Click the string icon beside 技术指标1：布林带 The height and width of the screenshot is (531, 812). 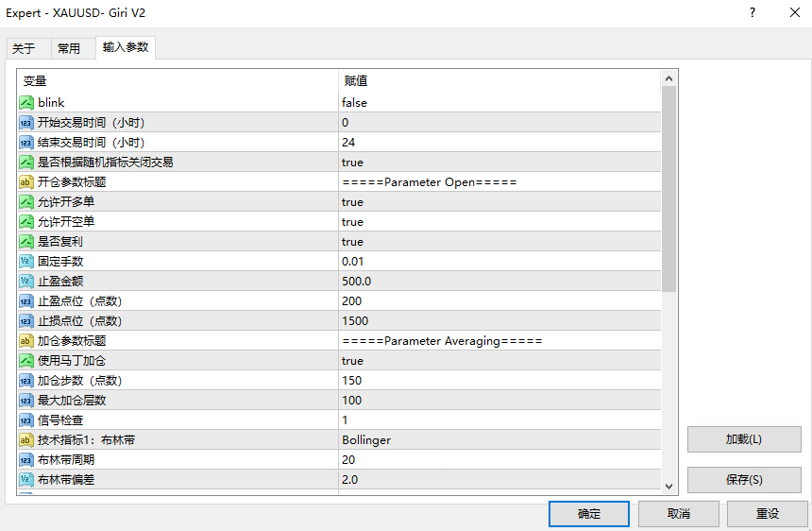click(x=26, y=439)
